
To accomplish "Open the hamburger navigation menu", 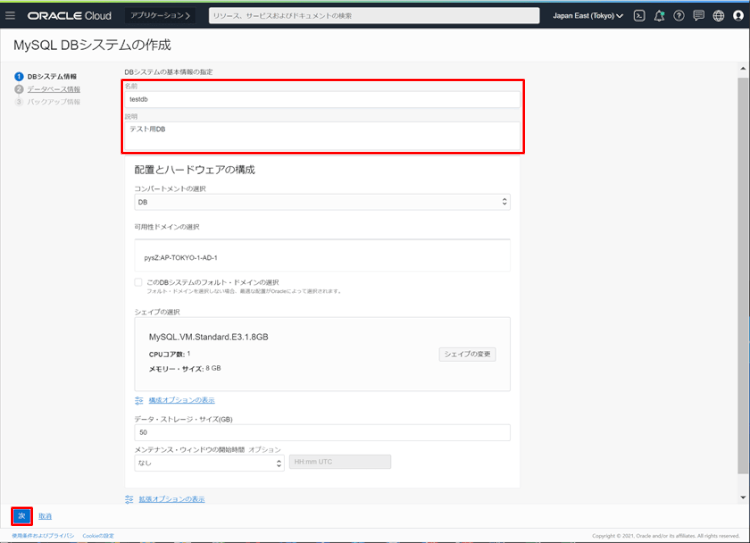I will (x=11, y=16).
